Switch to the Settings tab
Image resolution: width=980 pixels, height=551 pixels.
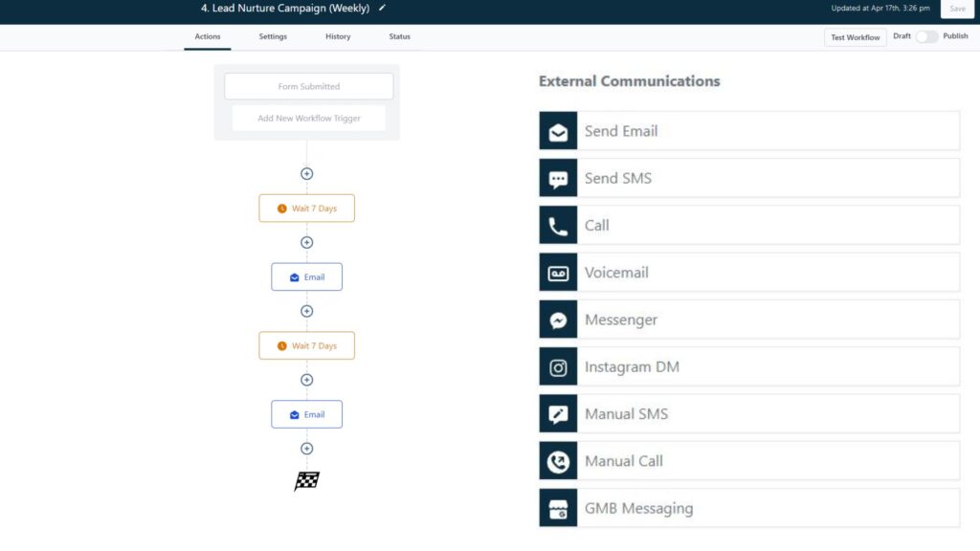pyautogui.click(x=273, y=37)
